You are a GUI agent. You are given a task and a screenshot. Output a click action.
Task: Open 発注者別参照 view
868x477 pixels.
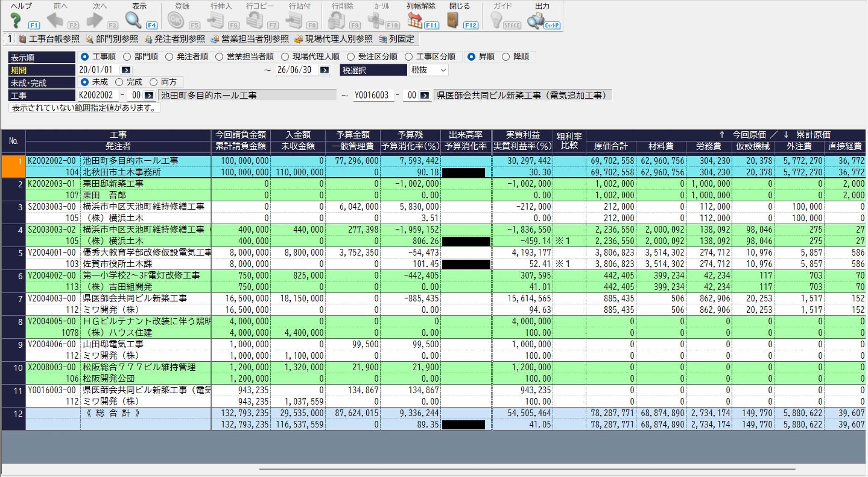[x=175, y=39]
